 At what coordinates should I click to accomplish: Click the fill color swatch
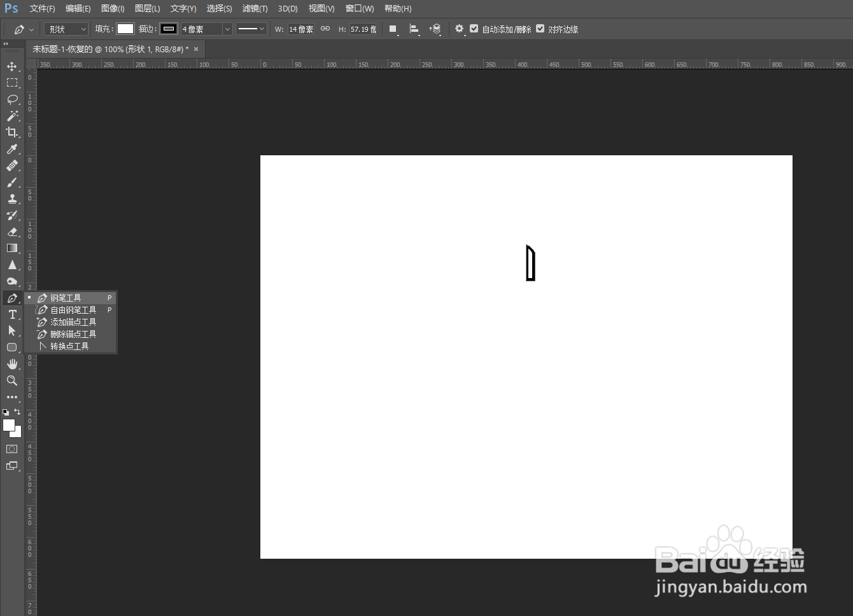point(125,29)
